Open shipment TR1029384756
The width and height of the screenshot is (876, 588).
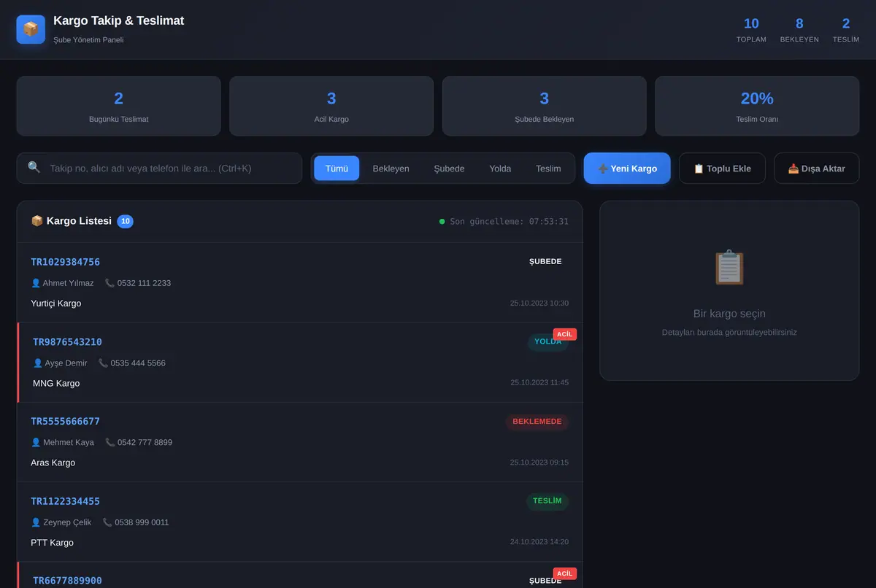pos(299,282)
